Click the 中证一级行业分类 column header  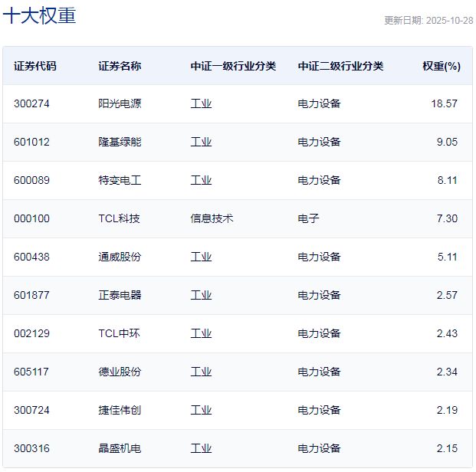[233, 66]
